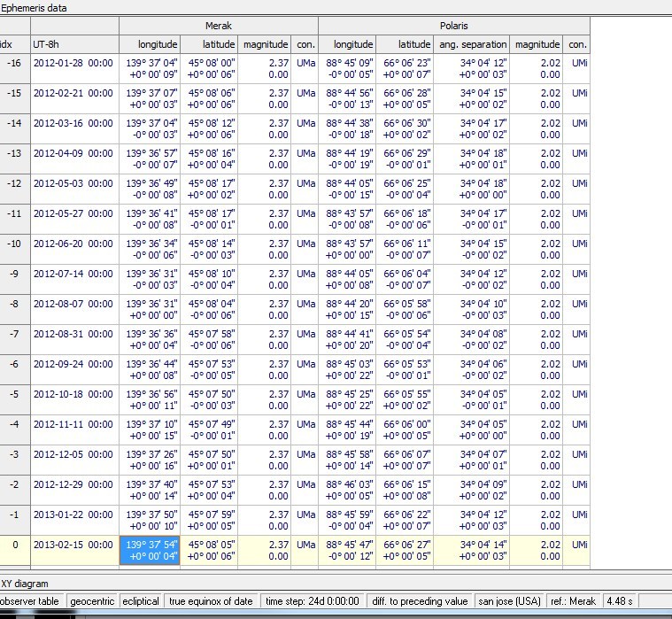Click the "geocentric" status bar field

(91, 601)
